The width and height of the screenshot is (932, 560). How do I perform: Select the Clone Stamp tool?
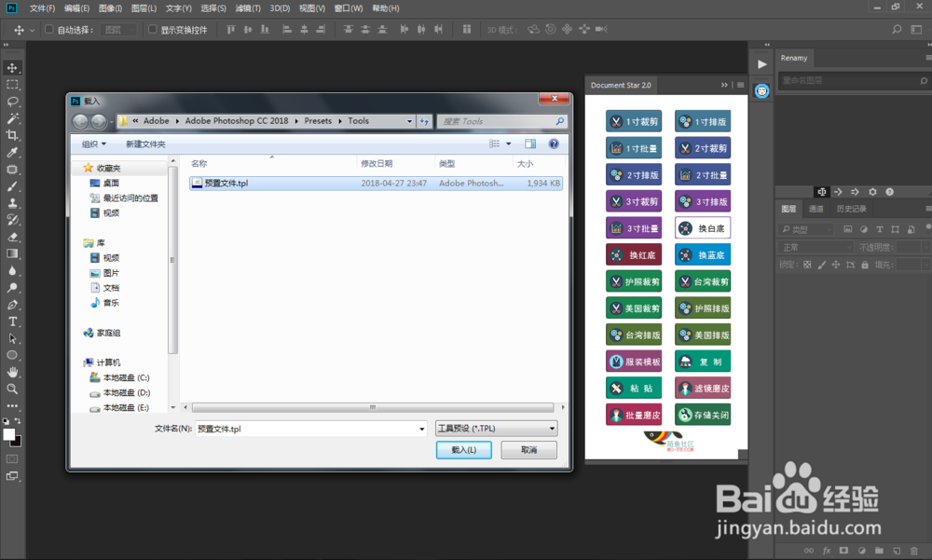point(12,203)
